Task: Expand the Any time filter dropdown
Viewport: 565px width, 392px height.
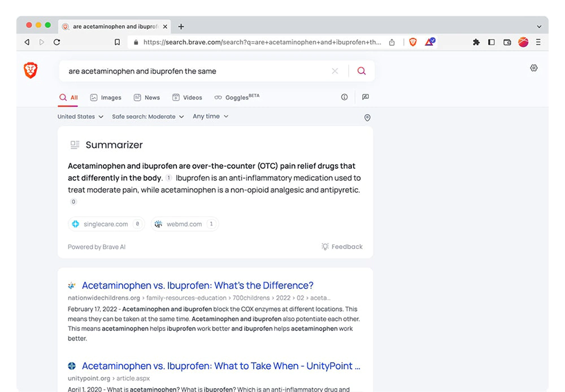Action: pyautogui.click(x=210, y=116)
